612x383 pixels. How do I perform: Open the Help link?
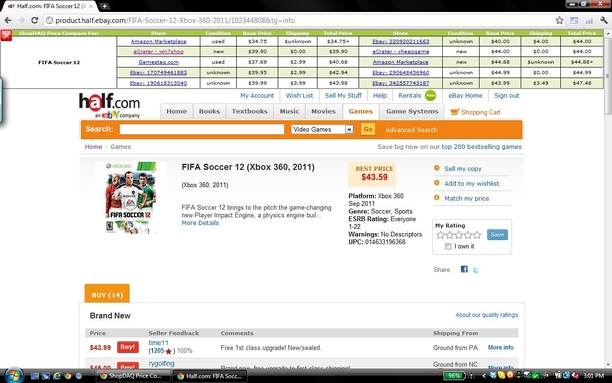point(380,95)
